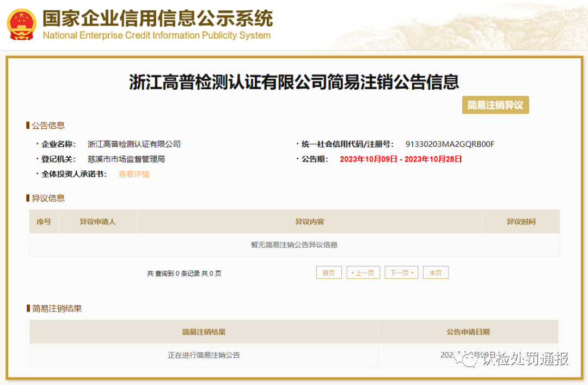Click the national emblem logo

point(21,24)
